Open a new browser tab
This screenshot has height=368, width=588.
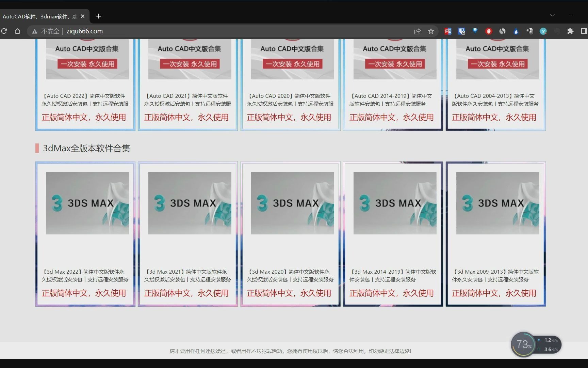pos(98,16)
